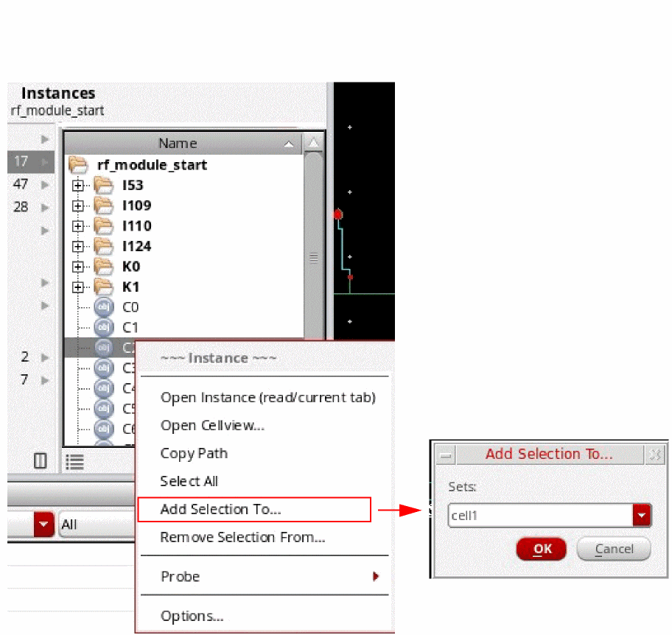Screen dimensions: 672x635
Task: Select the I109 tree item
Action: (x=137, y=206)
